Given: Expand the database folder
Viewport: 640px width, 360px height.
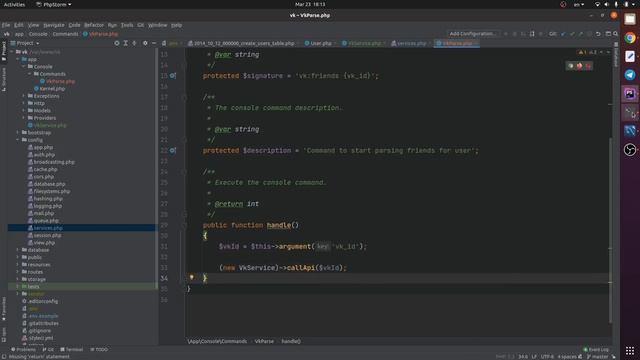Looking at the screenshot, I should click(18, 250).
